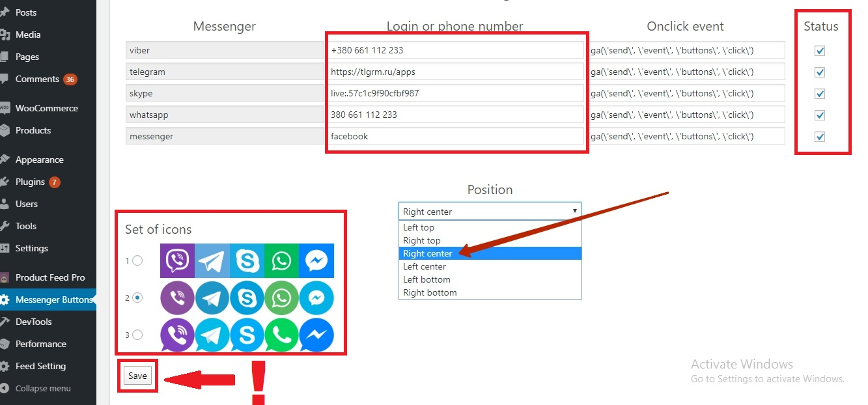Click the skype login field

coord(456,93)
